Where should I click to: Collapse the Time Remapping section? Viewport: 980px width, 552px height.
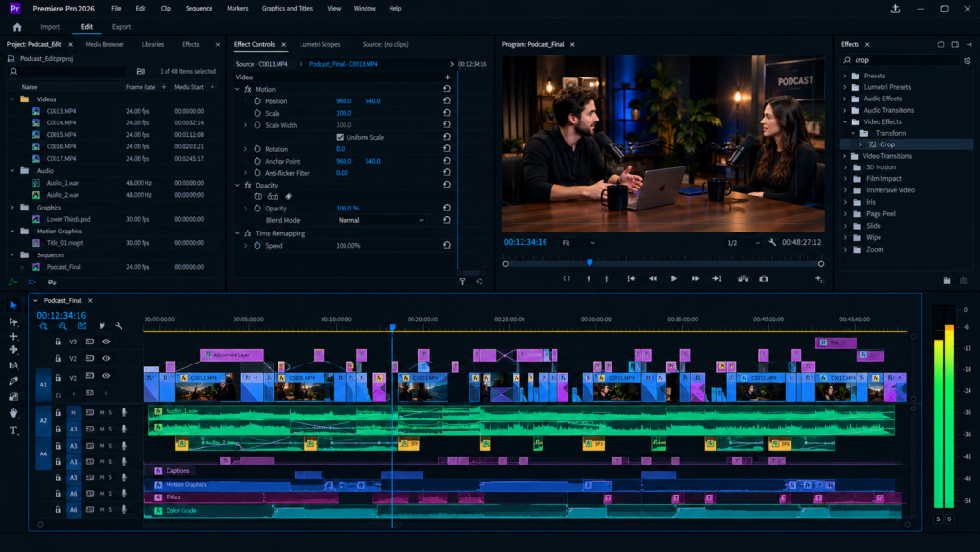(237, 233)
